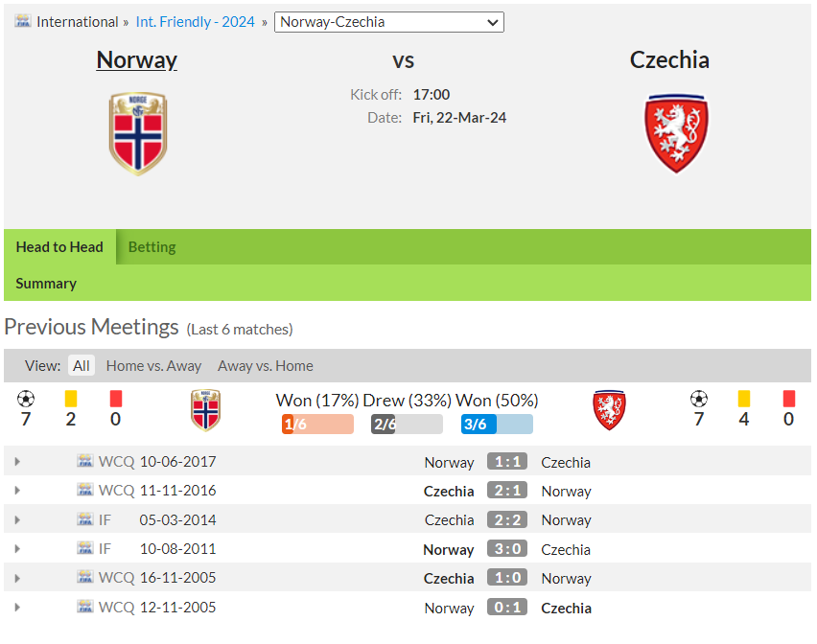Select the Head to Head tab

click(x=59, y=247)
